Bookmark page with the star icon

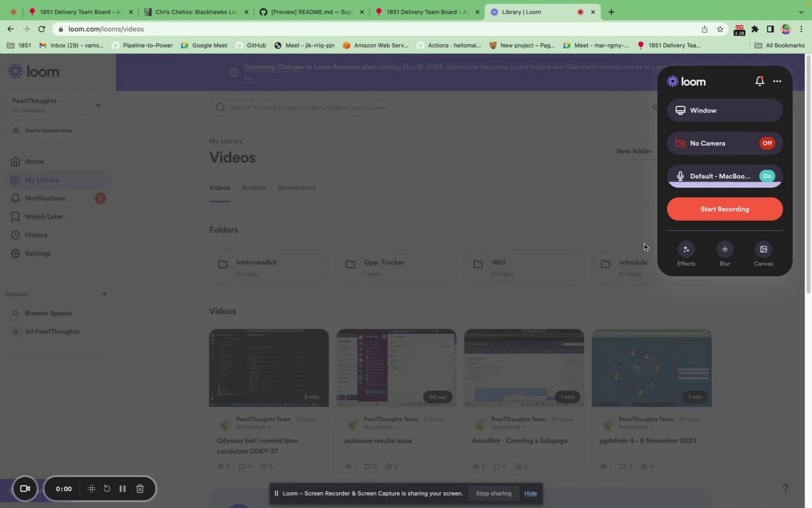tap(720, 29)
